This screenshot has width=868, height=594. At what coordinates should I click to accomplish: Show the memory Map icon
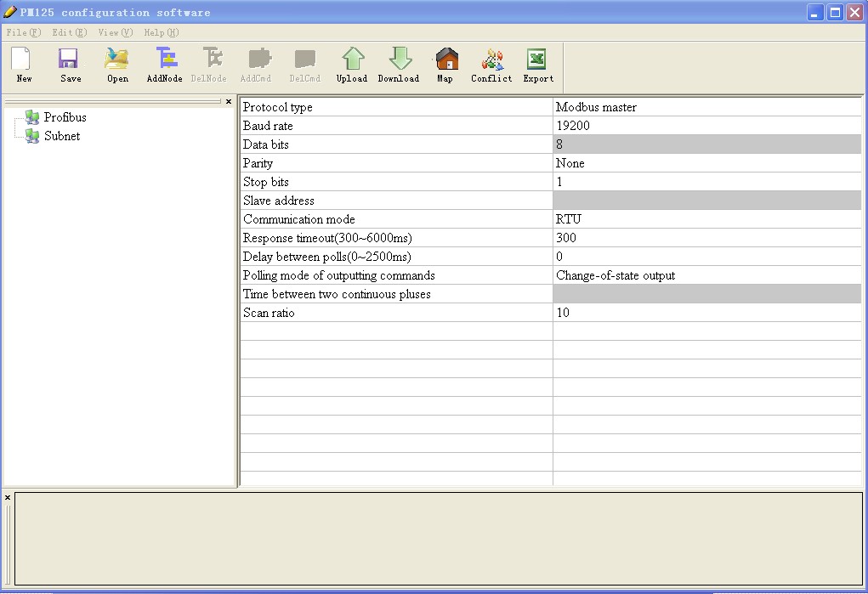pos(445,65)
